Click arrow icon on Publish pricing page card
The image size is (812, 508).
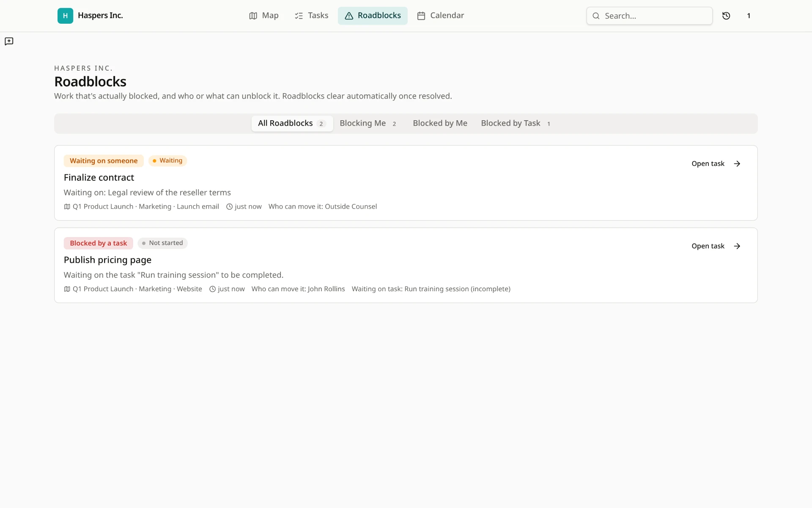click(737, 246)
